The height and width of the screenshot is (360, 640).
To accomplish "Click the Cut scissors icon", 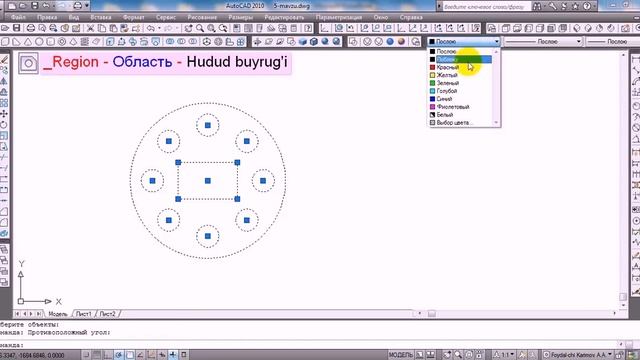I will [90, 28].
